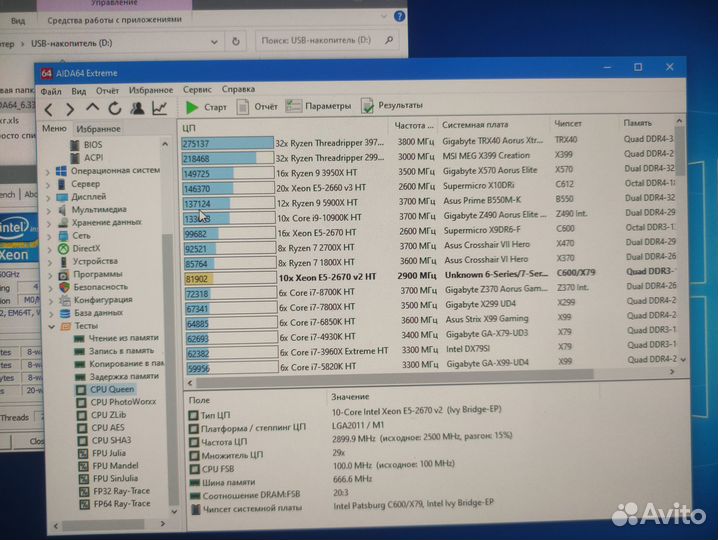Screen dimensions: 718x540
Task: Go back with the left arrow button
Action: [x=49, y=109]
